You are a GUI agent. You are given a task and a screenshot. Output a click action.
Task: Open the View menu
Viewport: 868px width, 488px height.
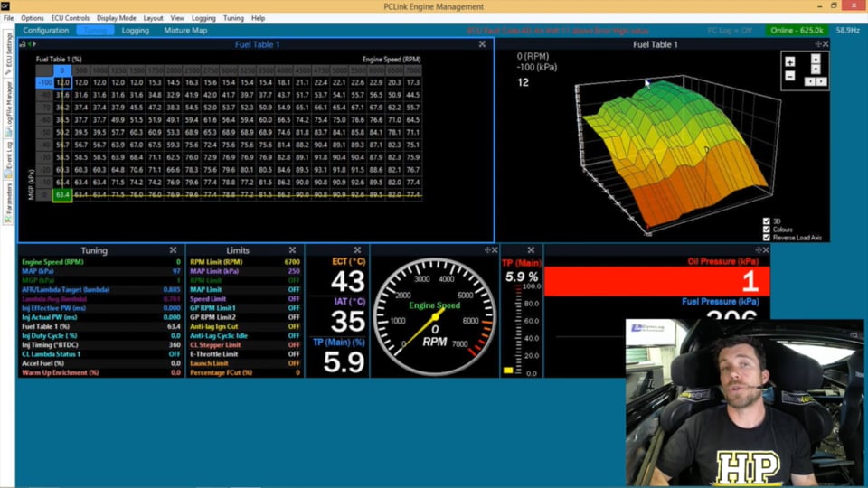(177, 18)
